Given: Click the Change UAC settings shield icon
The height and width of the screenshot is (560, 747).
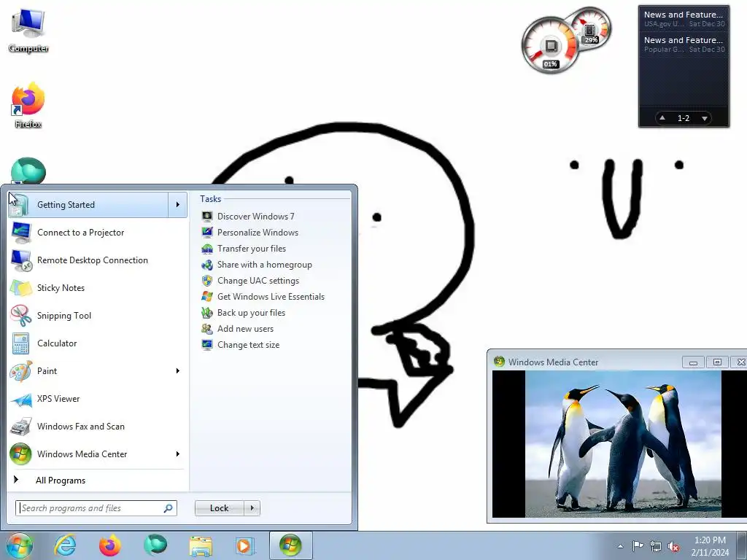Looking at the screenshot, I should 206,281.
